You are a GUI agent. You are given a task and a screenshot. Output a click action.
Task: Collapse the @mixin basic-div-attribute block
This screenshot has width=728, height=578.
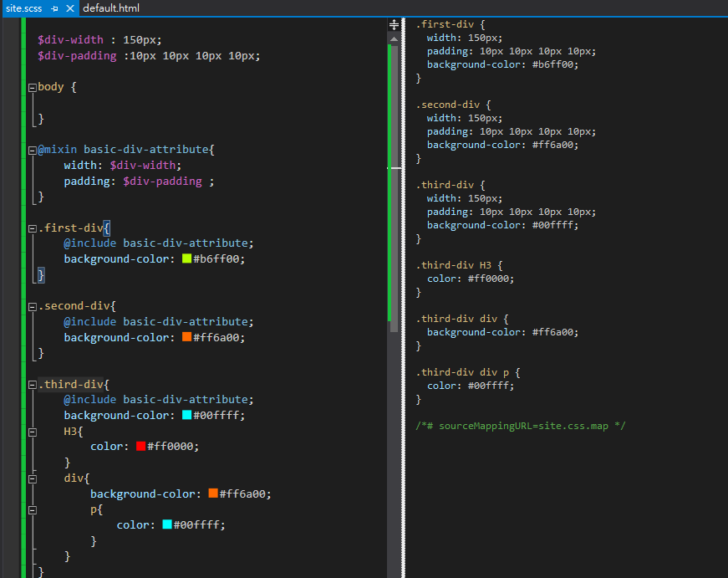33,150
